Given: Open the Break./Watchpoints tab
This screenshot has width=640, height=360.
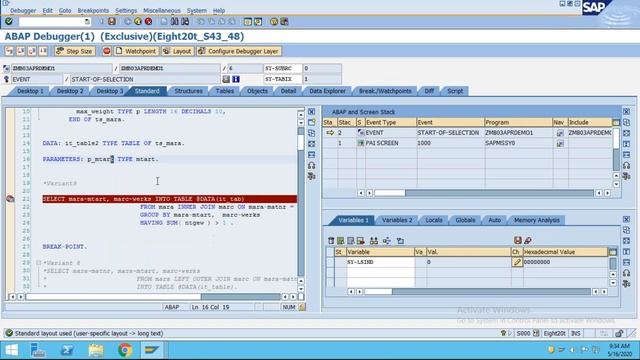Looking at the screenshot, I should click(x=385, y=91).
